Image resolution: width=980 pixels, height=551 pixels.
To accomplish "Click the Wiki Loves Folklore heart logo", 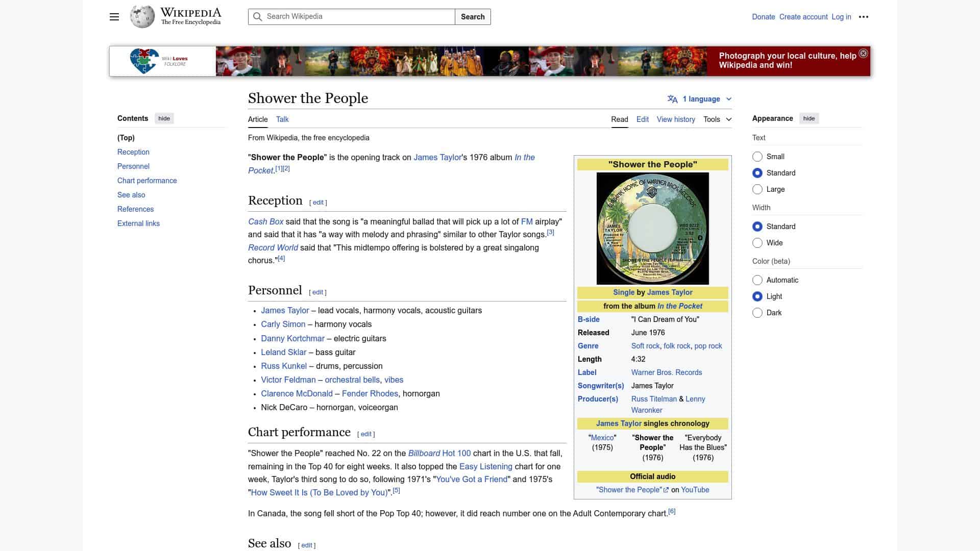I will (x=144, y=61).
